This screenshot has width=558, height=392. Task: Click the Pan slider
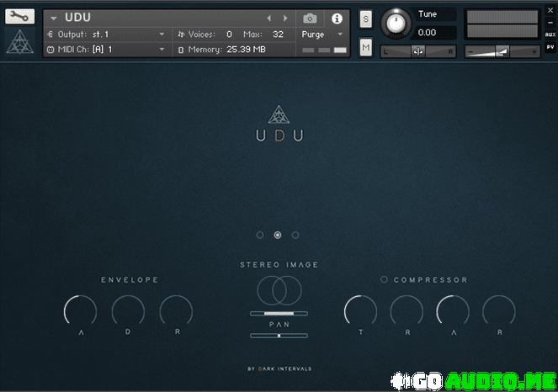tap(279, 336)
